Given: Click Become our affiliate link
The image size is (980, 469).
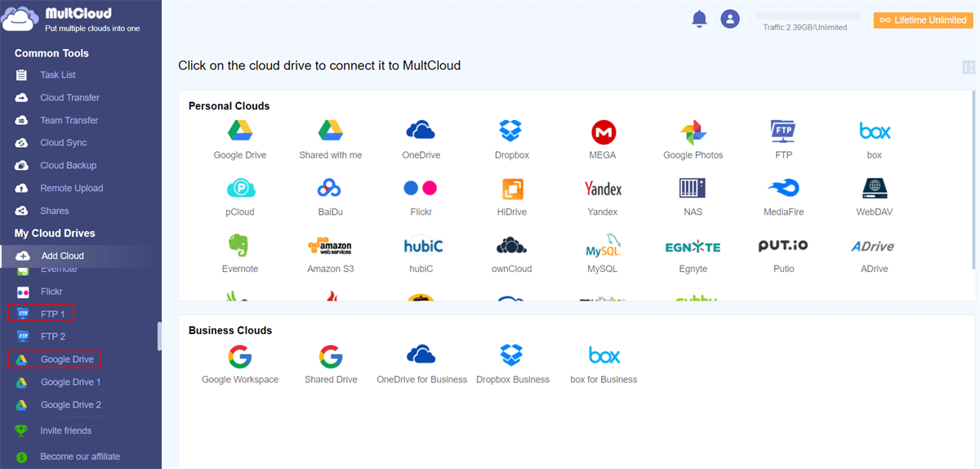Looking at the screenshot, I should tap(81, 457).
